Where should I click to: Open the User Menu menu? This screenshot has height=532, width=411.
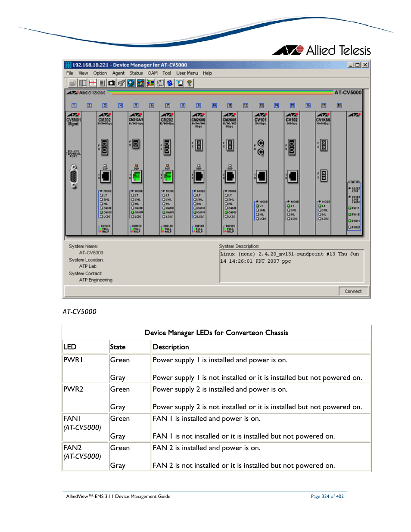(x=187, y=73)
